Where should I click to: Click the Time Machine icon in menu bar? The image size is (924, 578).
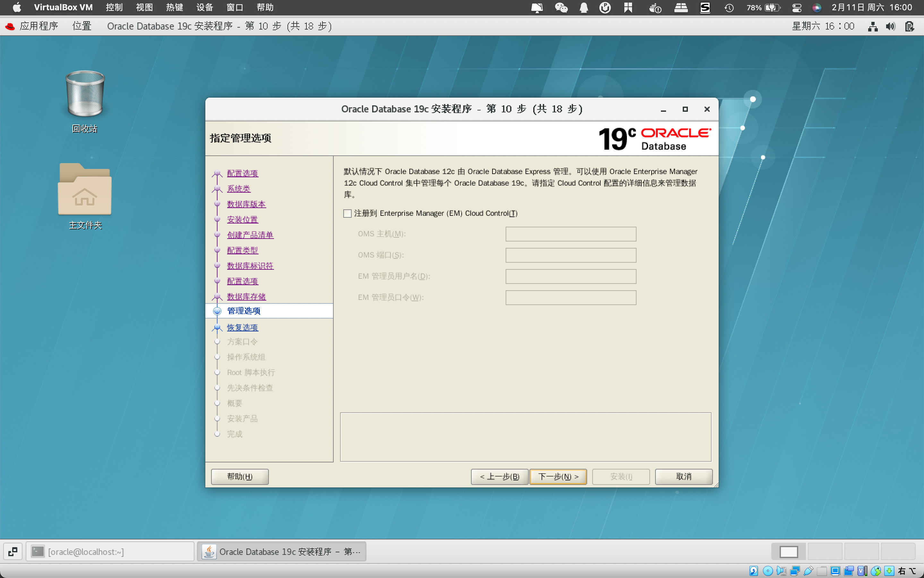729,8
